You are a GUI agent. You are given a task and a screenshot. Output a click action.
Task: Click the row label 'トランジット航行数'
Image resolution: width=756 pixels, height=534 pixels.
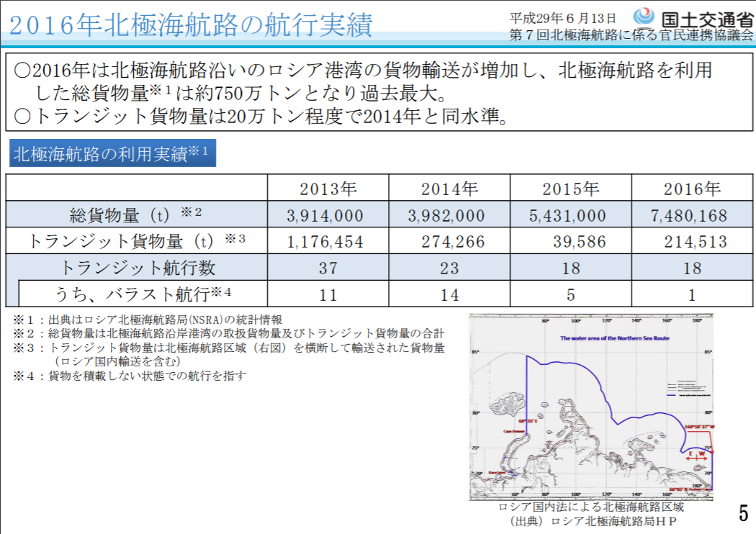[137, 268]
